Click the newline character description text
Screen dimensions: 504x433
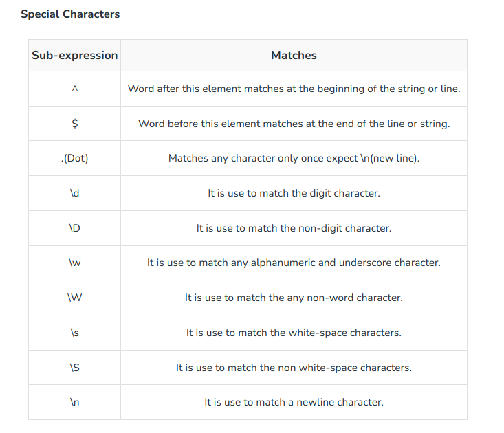click(x=294, y=402)
